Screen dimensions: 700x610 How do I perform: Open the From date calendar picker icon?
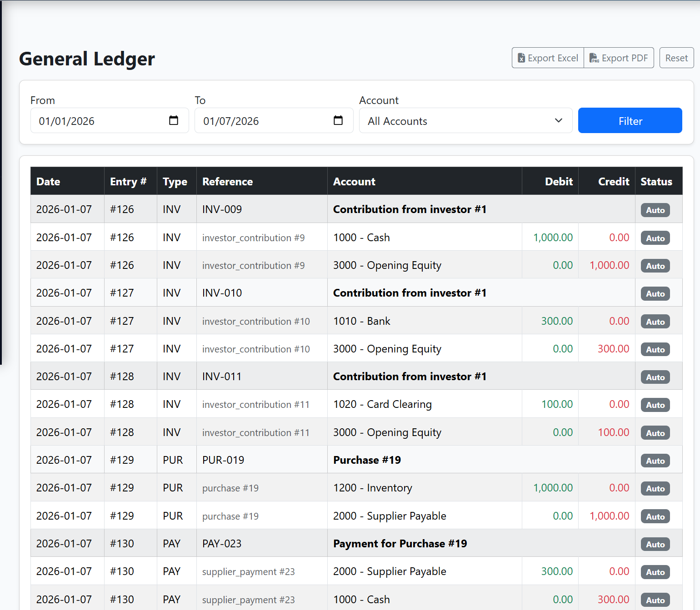coord(173,120)
